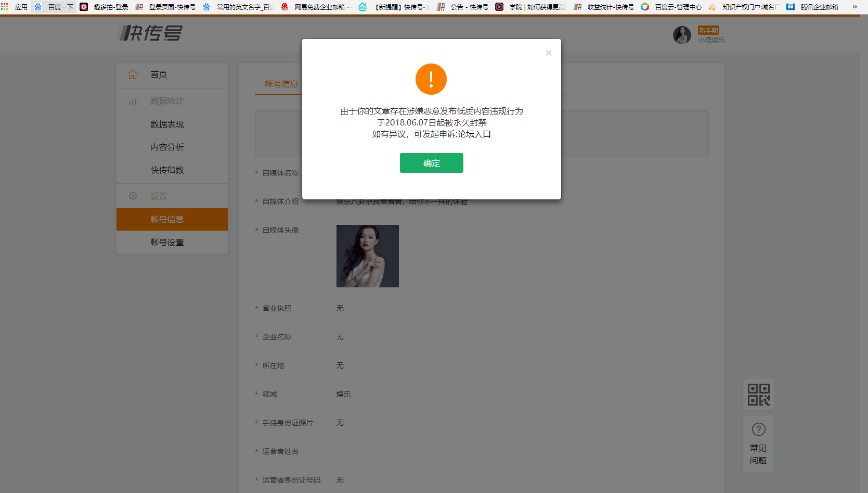Click the 快传号 logo at top left
Screen dimensions: 868x493
point(150,32)
